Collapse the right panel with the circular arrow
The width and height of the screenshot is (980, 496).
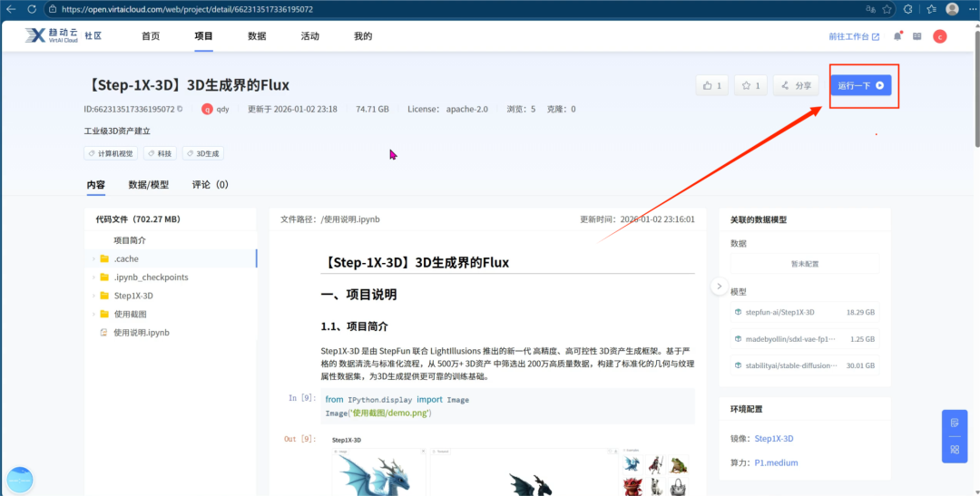click(x=720, y=287)
